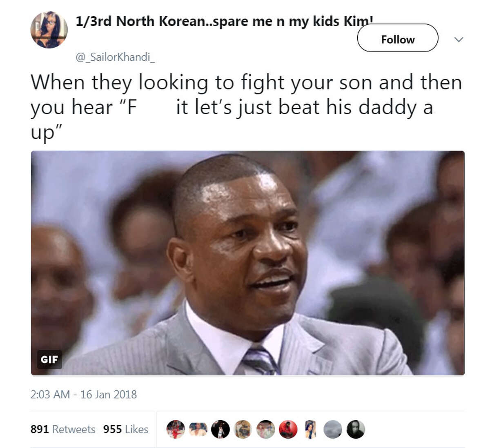Open the tweet author's profile picture

point(49,30)
